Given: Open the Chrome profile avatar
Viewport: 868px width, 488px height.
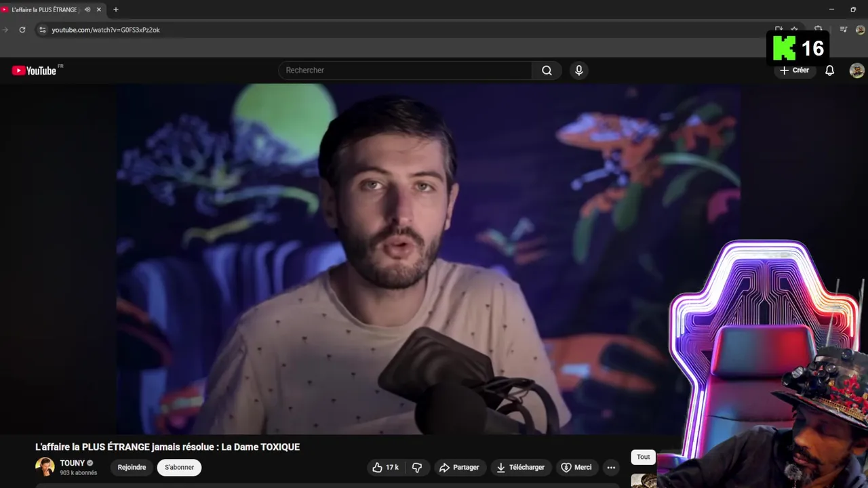Looking at the screenshot, I should [x=860, y=30].
